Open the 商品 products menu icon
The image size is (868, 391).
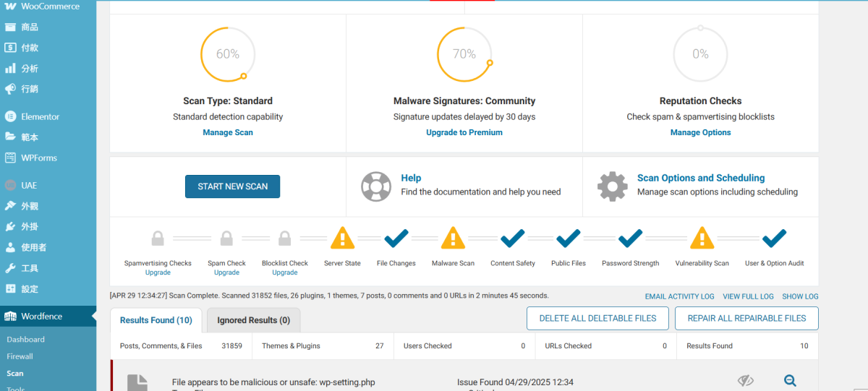10,27
